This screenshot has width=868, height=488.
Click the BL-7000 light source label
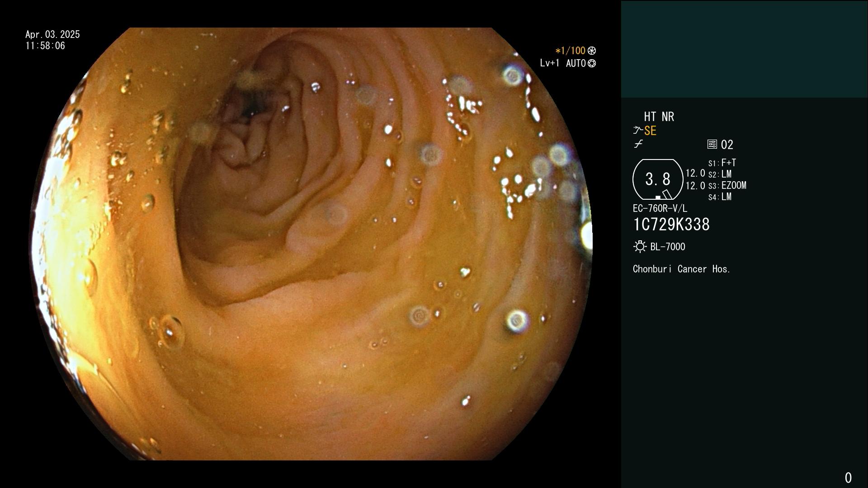[x=668, y=247]
